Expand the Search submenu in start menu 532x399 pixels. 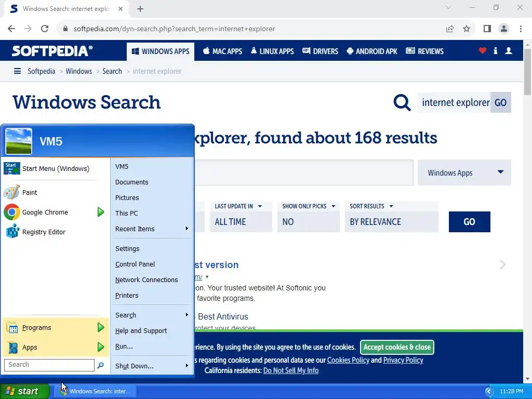click(152, 315)
